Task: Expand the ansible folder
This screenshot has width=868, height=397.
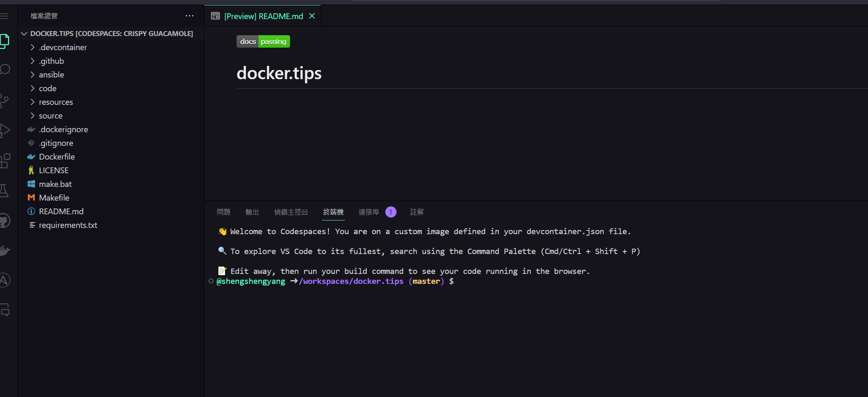Action: click(51, 75)
